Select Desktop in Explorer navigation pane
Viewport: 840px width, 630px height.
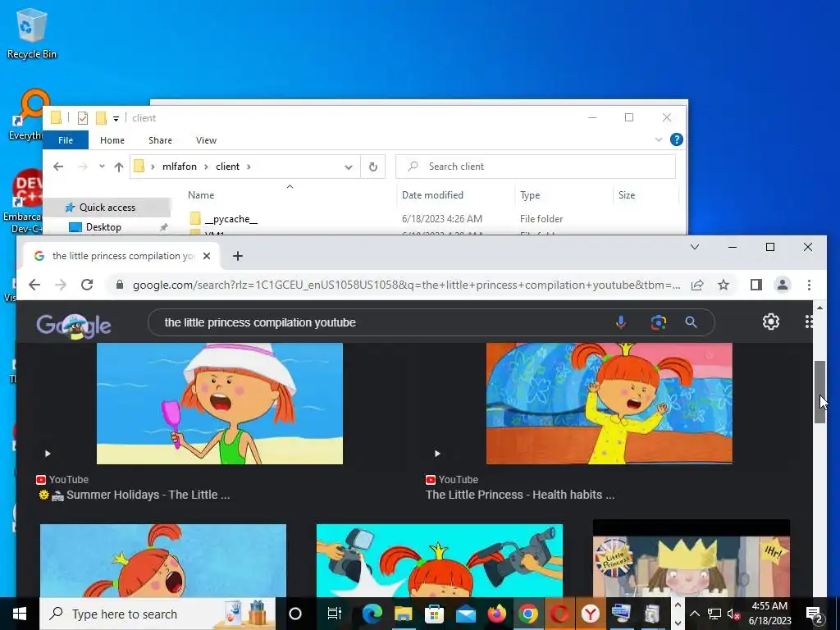pos(103,227)
